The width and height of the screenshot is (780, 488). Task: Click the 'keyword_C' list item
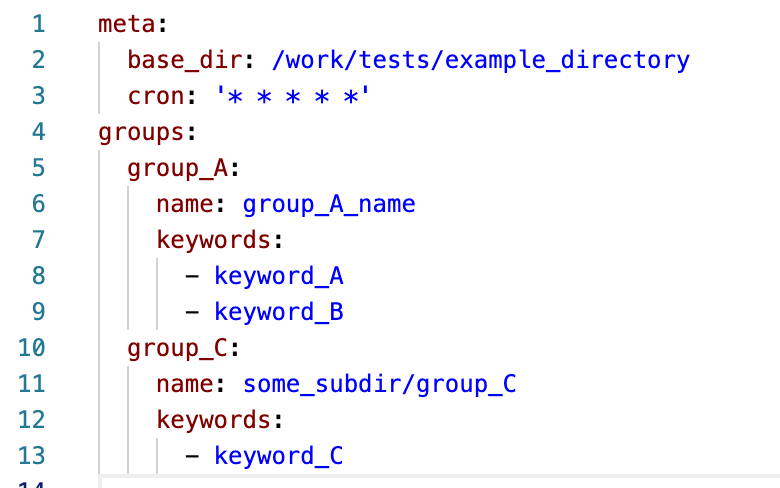(279, 457)
